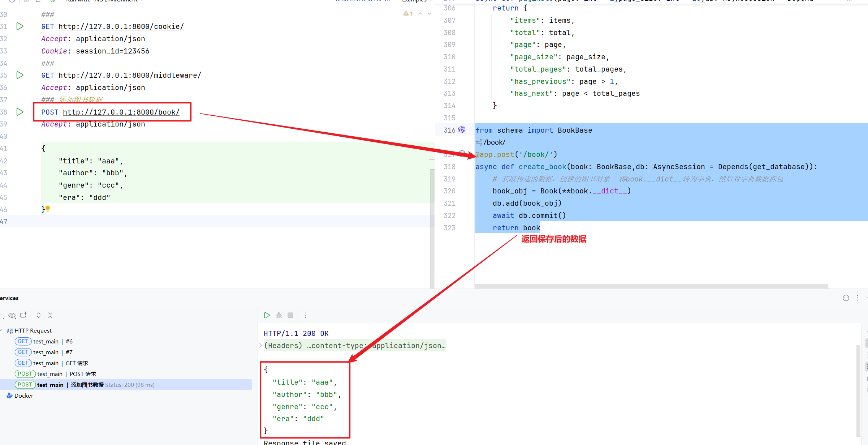Select the Docker service node
This screenshot has width=868, height=445.
tap(24, 395)
